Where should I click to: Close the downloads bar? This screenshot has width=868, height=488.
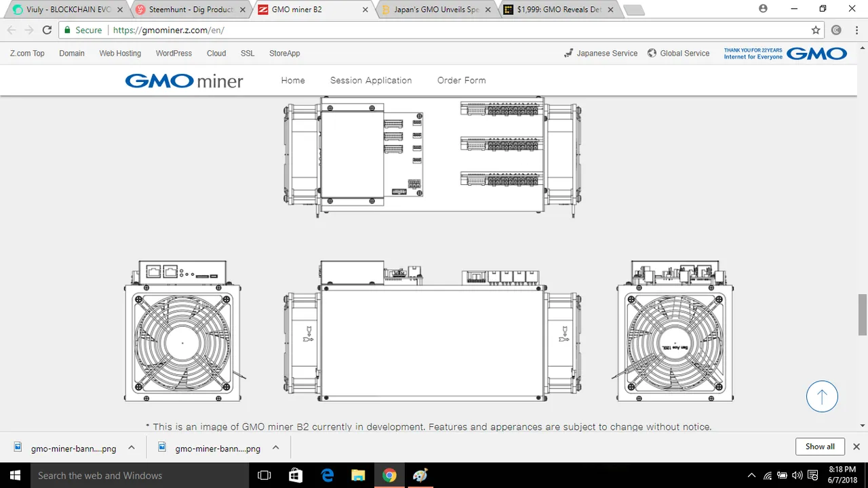pos(856,447)
